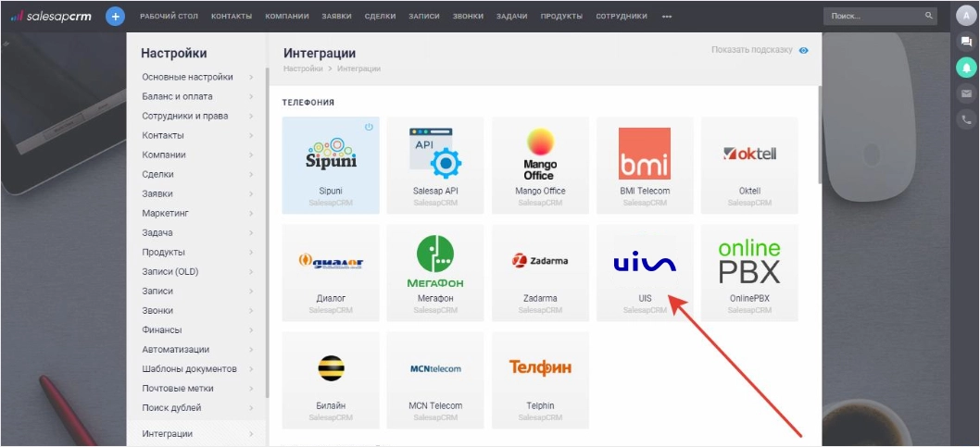Open the UIS integration card
980x447 pixels.
tap(645, 273)
